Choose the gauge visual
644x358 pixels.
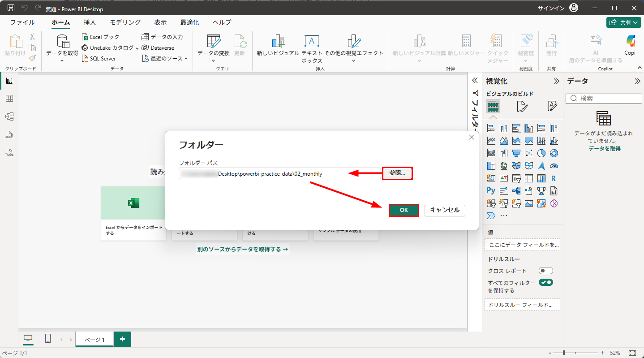[x=554, y=166]
